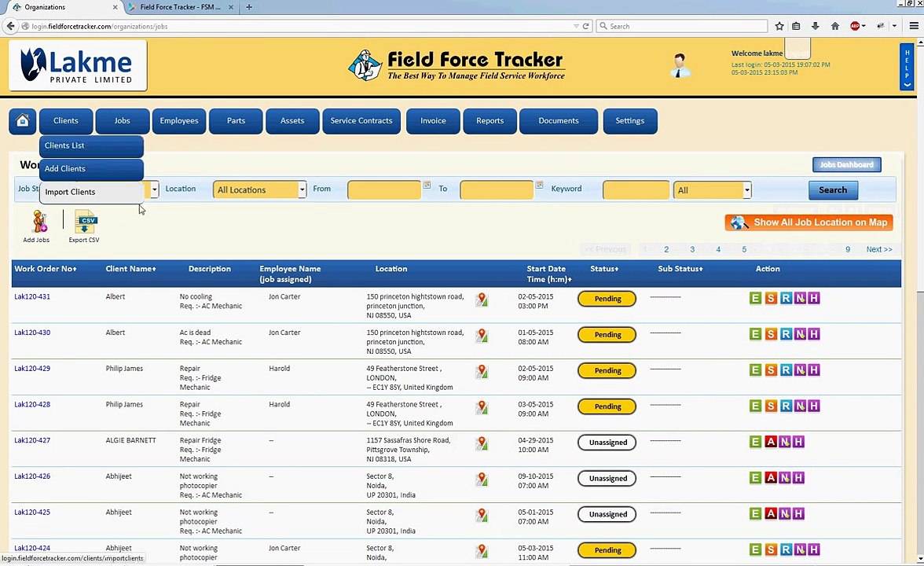Viewport: 924px width, 566px height.
Task: Open the Settings menu
Action: click(x=630, y=121)
